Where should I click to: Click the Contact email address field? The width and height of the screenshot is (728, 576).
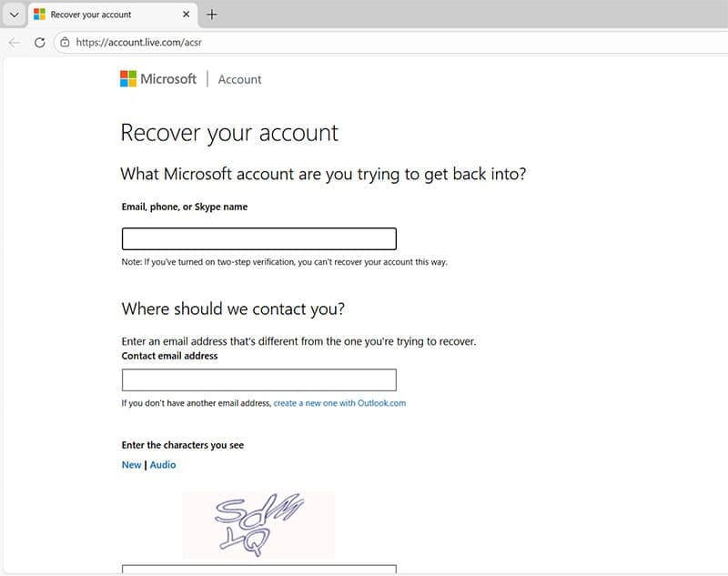258,379
